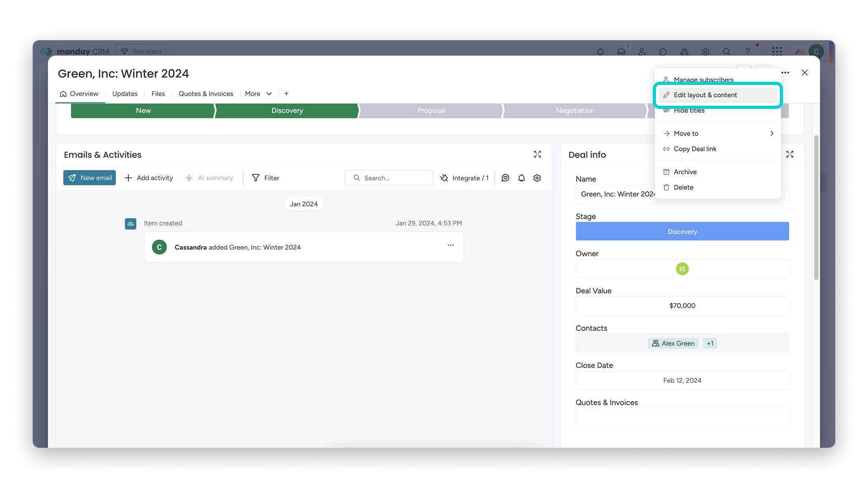Click the top bar settings gear icon
This screenshot has height=488, width=868.
click(x=705, y=52)
